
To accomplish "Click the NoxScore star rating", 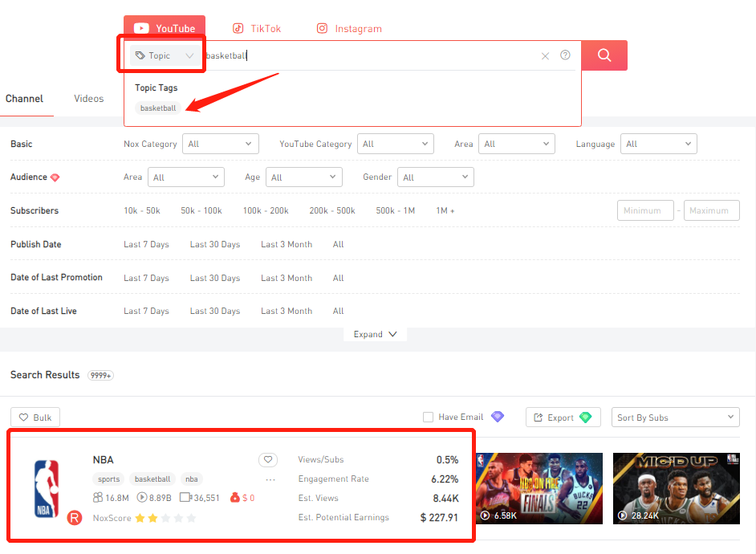I will click(165, 519).
